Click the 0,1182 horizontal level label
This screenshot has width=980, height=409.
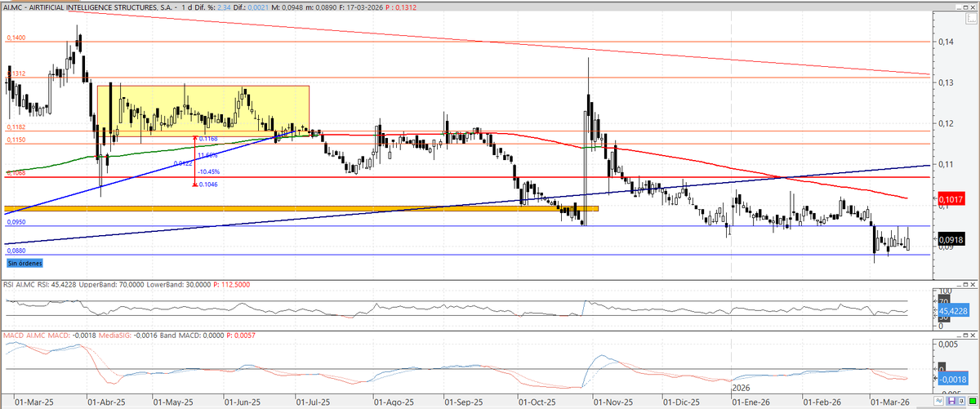[16, 127]
